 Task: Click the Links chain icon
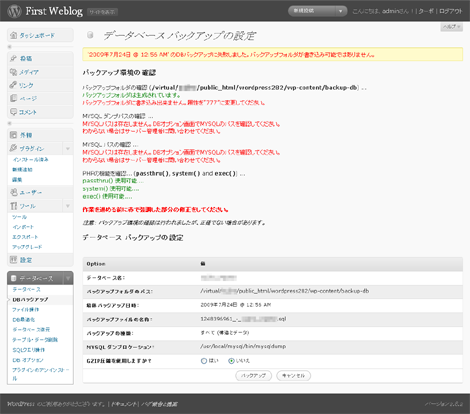(x=13, y=85)
